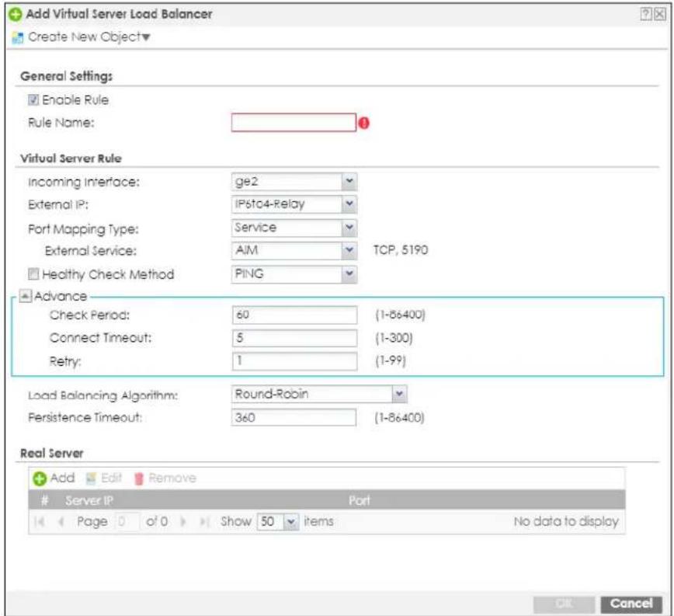Toggle the Enable Rule checkbox
674x616 pixels.
point(33,100)
